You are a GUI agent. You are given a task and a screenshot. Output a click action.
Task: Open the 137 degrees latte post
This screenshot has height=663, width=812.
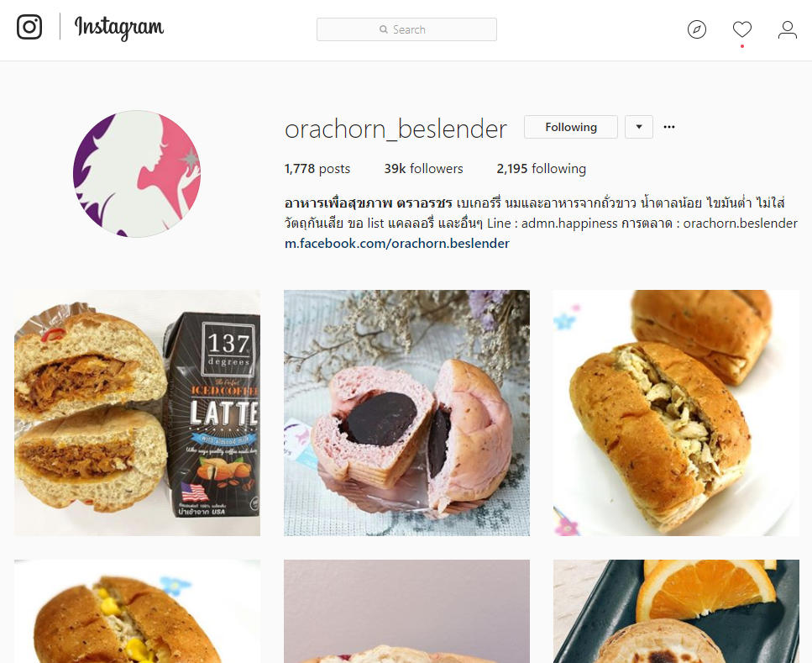137,413
